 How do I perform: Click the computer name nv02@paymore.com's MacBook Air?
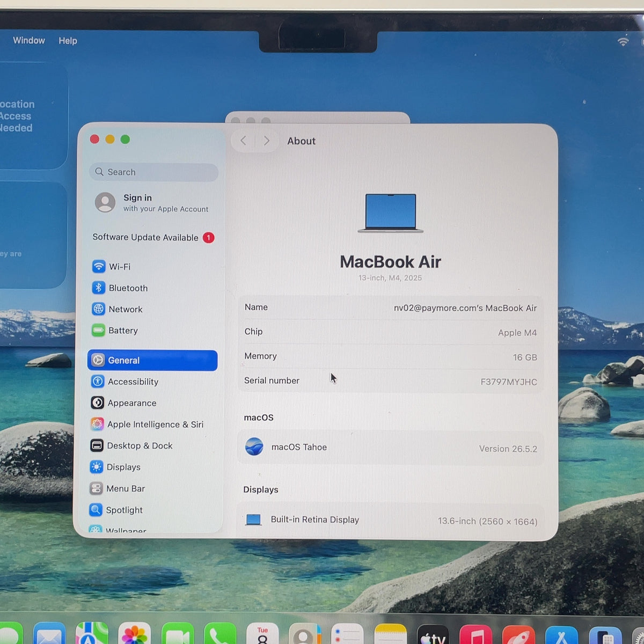465,308
